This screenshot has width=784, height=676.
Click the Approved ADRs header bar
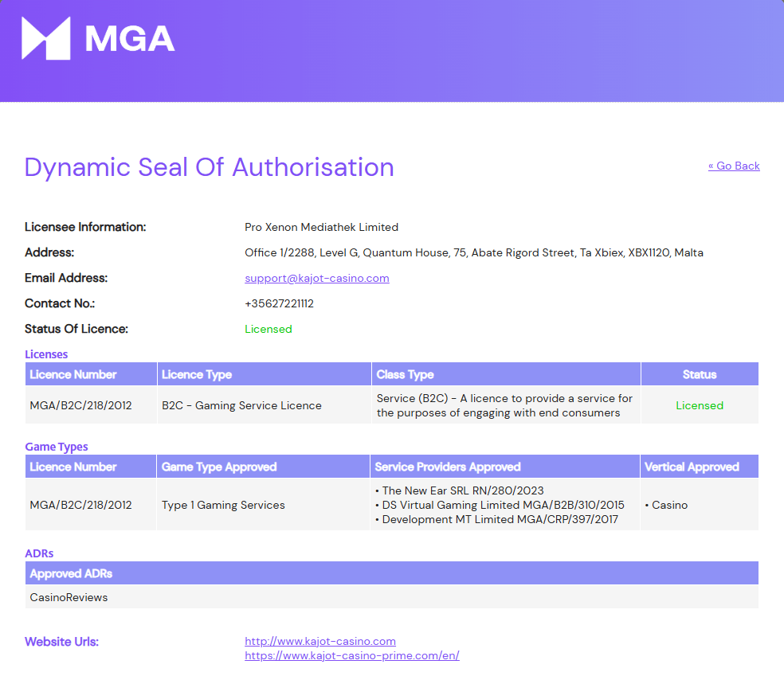[x=392, y=573]
